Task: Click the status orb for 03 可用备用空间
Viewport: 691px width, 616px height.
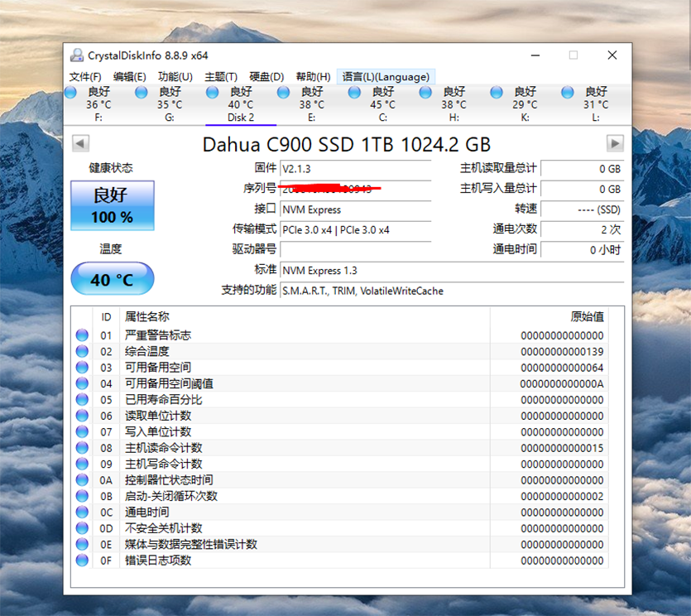Action: click(x=82, y=368)
